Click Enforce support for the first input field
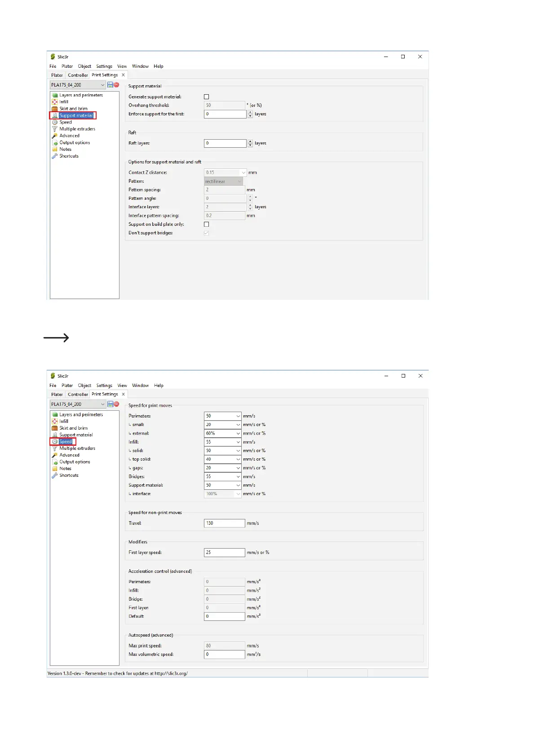535x756 pixels. 225,114
